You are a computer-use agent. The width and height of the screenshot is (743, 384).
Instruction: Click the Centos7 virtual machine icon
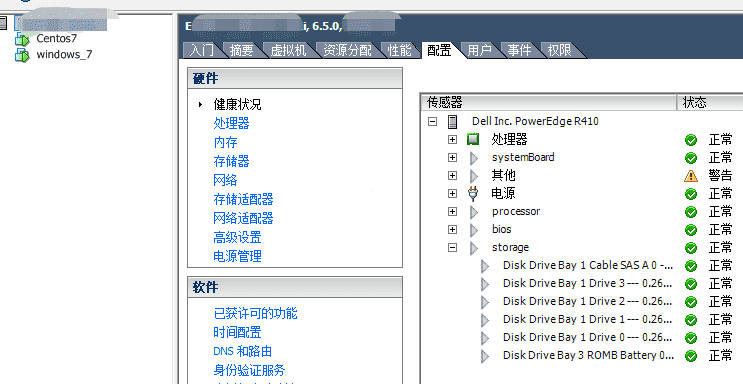(22, 38)
